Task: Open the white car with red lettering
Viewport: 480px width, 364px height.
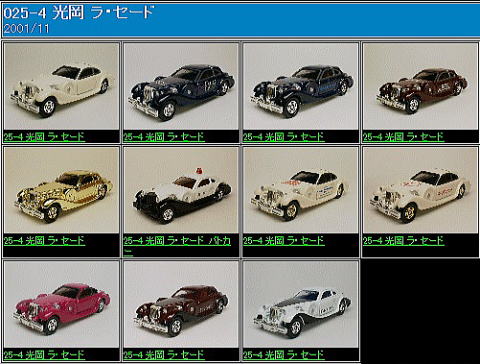Action: pos(420,190)
